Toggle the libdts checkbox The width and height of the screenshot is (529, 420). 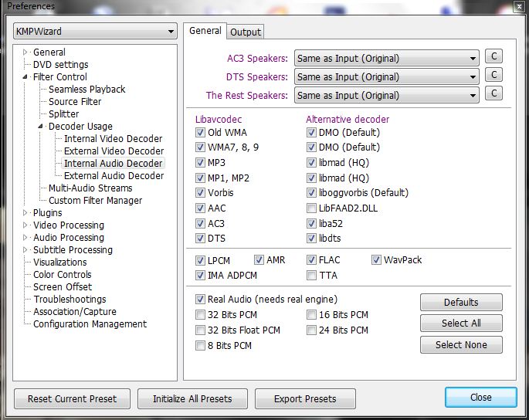point(311,238)
